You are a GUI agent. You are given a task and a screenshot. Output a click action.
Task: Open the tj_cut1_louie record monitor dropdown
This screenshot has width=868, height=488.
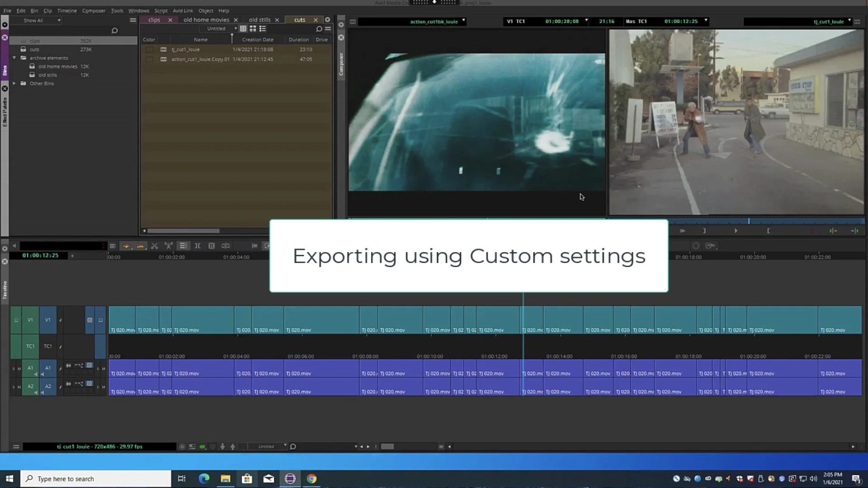[x=849, y=21]
